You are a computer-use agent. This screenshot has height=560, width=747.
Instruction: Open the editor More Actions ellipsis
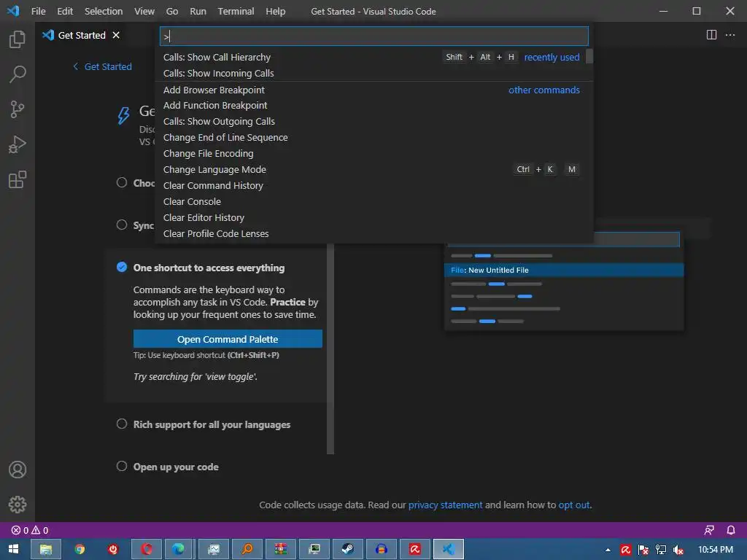[x=729, y=35]
